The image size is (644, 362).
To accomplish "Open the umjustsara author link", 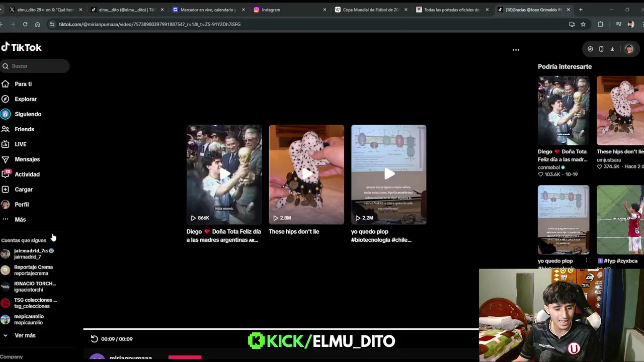I will [609, 160].
